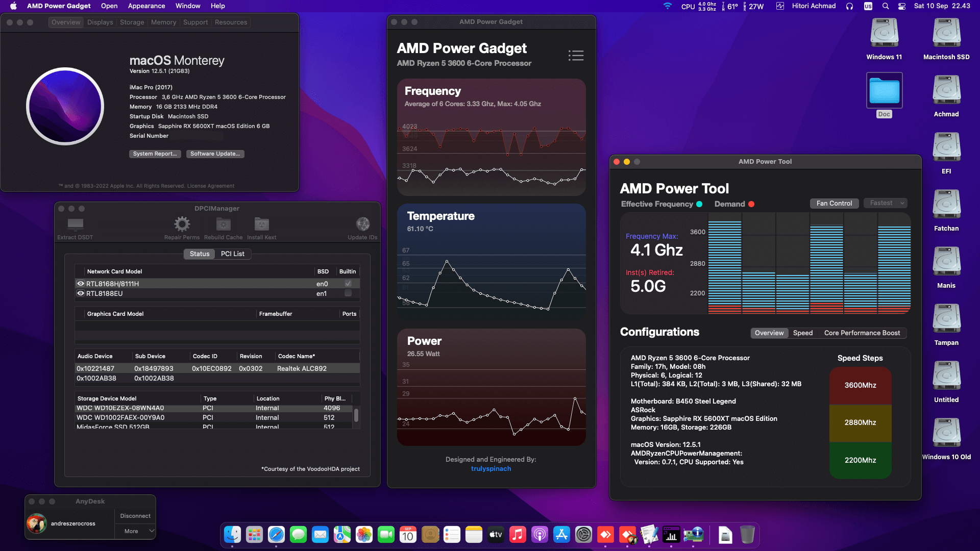Switch to the PCI List tab

coord(232,254)
